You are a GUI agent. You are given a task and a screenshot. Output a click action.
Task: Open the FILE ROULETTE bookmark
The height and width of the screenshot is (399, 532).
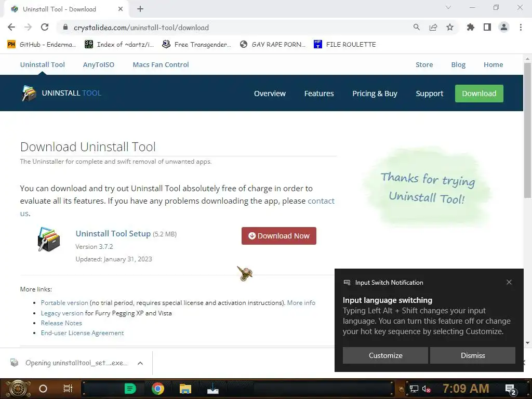[x=345, y=45]
